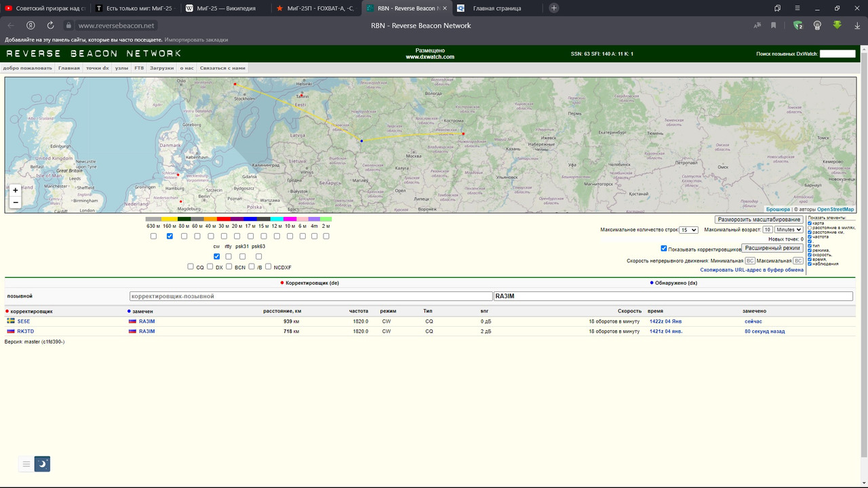Screen dimensions: 868x488
Task: Enable the 80 m band checkbox
Action: point(184,236)
